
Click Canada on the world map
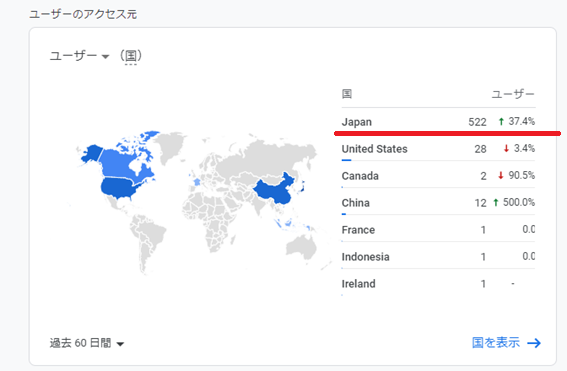118,165
